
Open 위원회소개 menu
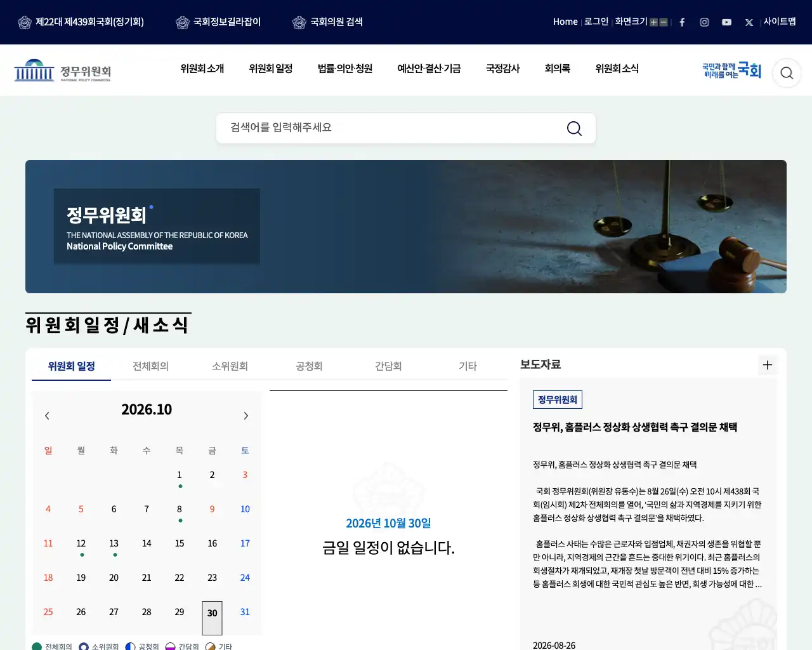click(202, 69)
